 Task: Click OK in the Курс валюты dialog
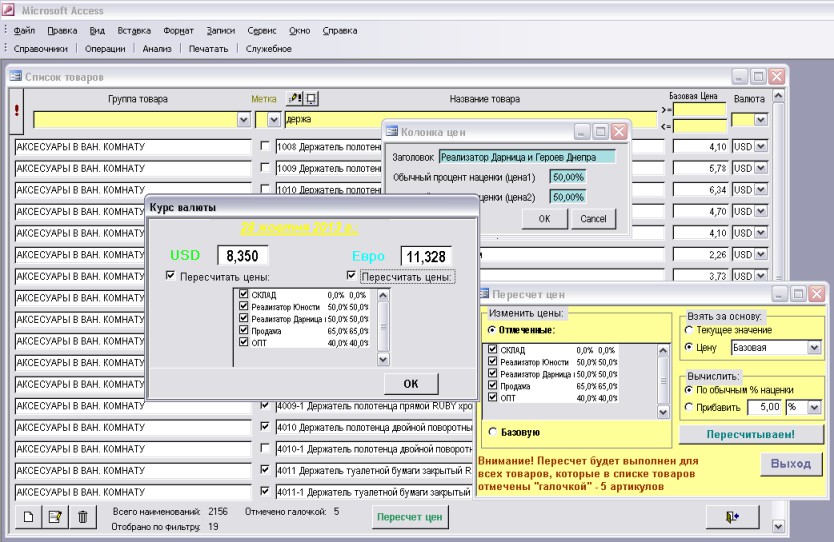pos(411,383)
